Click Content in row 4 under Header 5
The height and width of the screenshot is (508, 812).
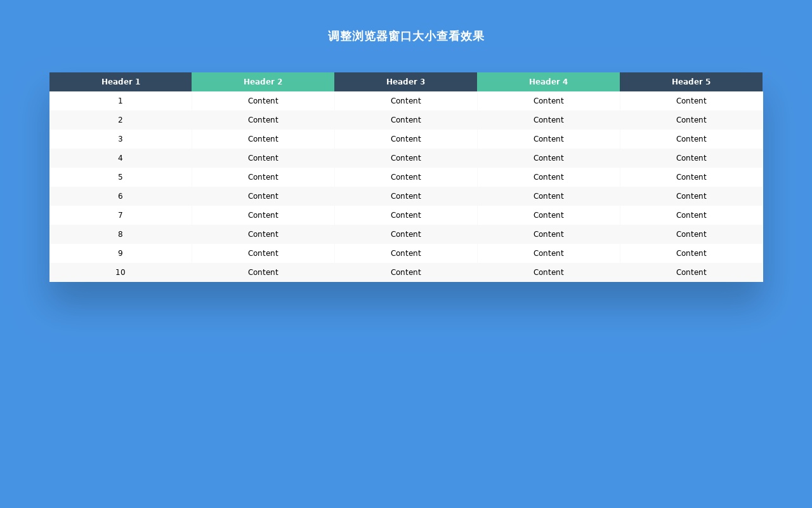click(x=691, y=158)
